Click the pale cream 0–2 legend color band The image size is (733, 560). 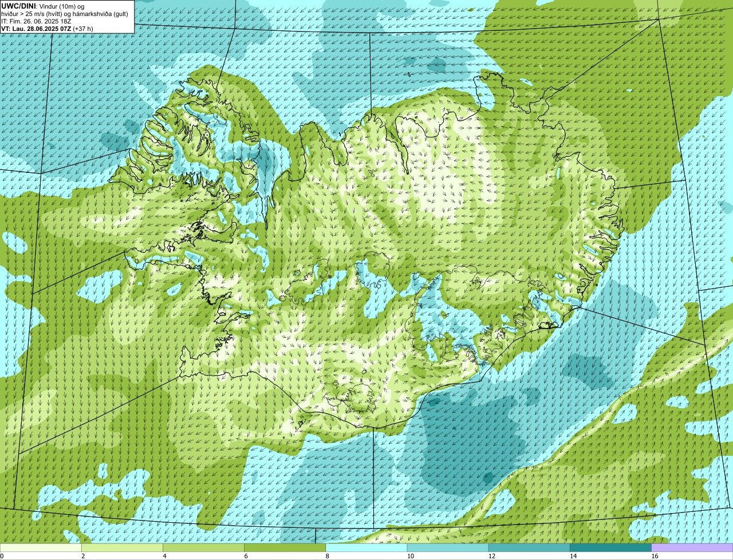[x=41, y=548]
